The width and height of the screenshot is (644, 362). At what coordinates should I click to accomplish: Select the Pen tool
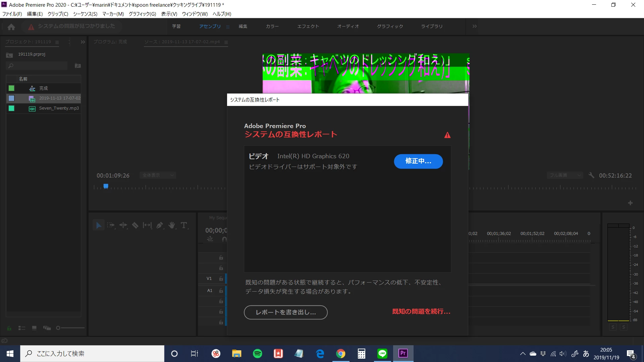[160, 225]
